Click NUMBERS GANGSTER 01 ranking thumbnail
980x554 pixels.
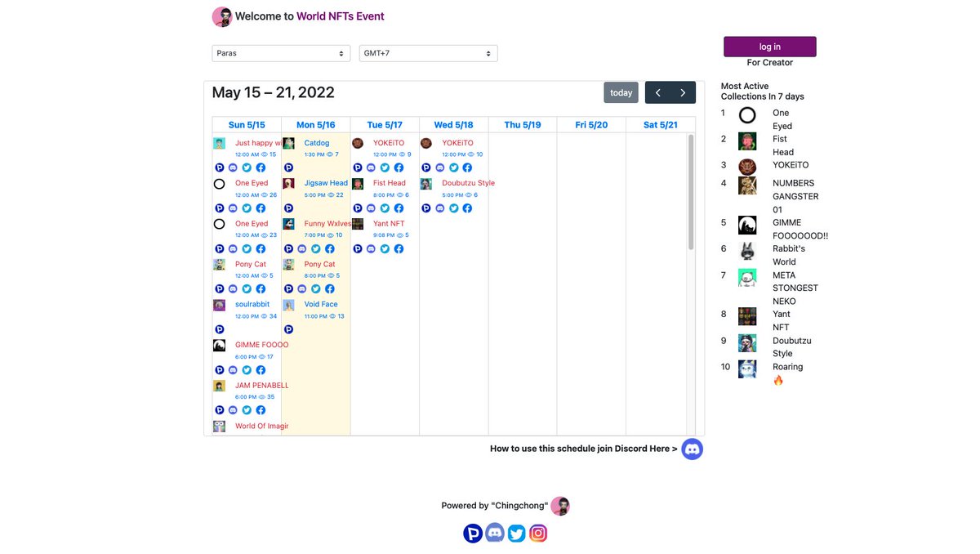[747, 185]
